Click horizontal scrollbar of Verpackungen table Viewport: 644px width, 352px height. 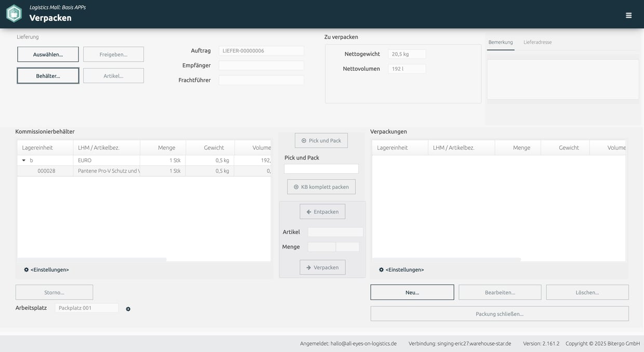[x=447, y=259]
